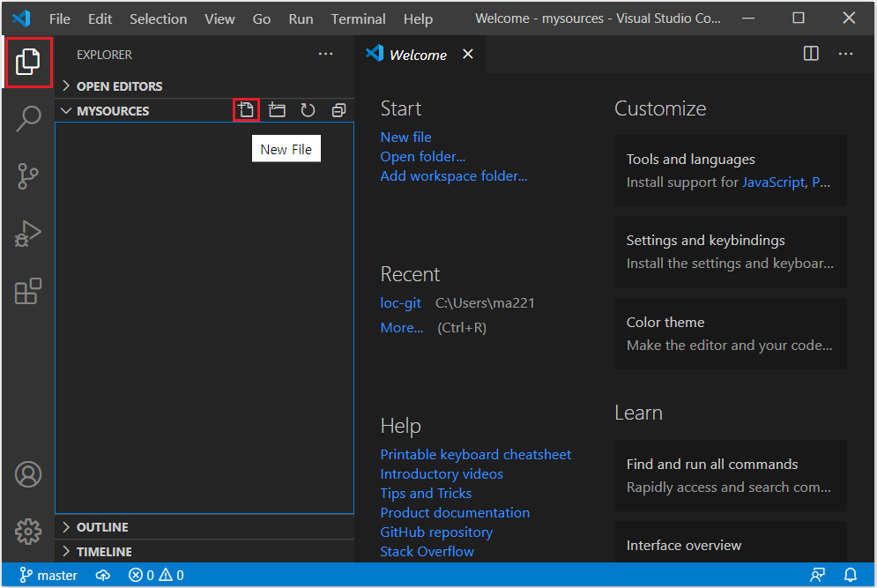
Task: Click Add workspace folder... link
Action: tap(454, 176)
